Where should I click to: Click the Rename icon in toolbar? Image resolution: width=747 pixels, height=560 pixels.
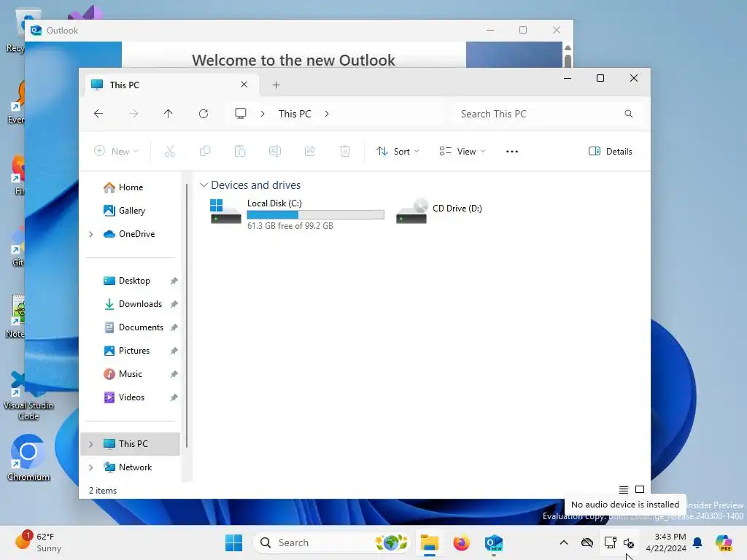[275, 152]
